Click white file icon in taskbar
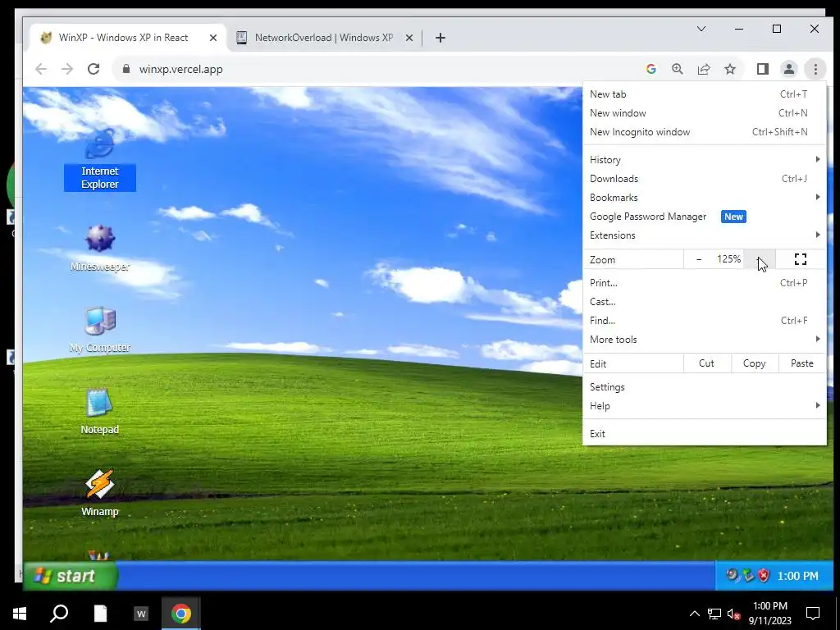 (100, 614)
